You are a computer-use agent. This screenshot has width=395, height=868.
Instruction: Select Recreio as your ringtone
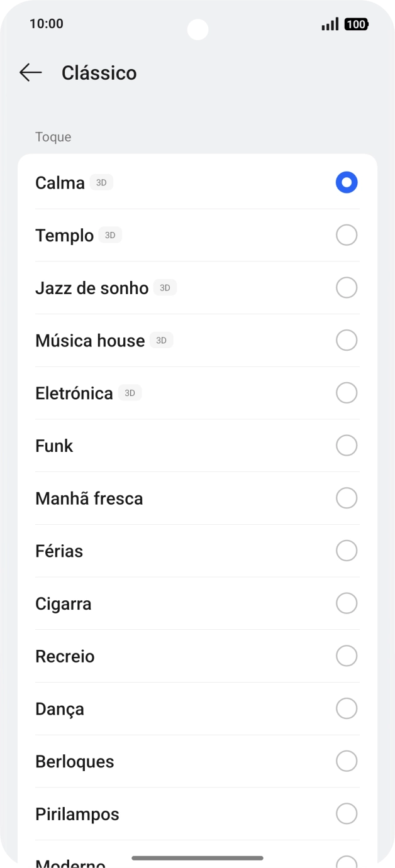click(x=347, y=656)
